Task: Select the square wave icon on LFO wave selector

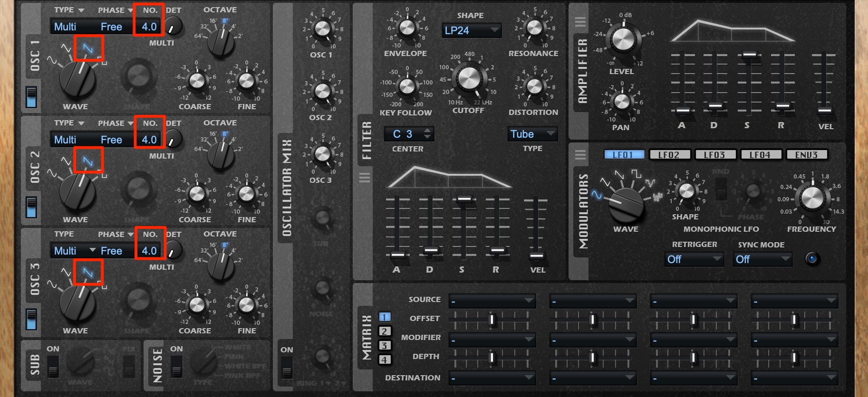Action: coord(636,173)
